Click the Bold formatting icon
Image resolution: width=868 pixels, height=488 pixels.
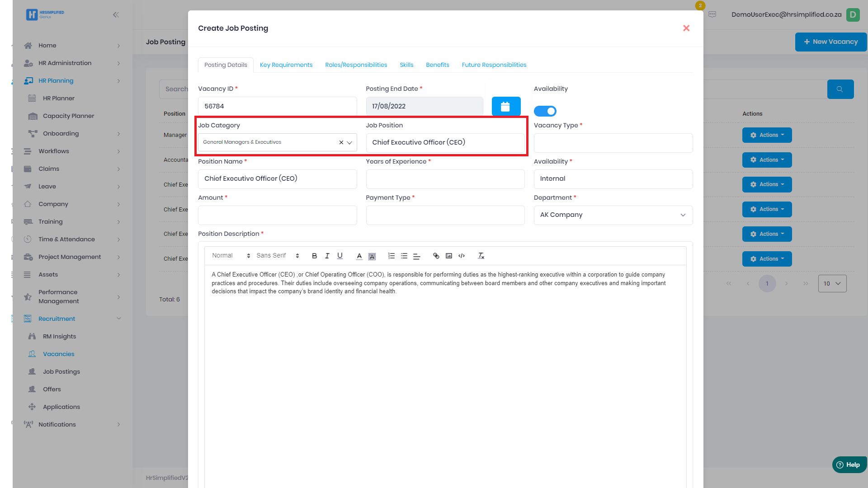click(x=314, y=256)
